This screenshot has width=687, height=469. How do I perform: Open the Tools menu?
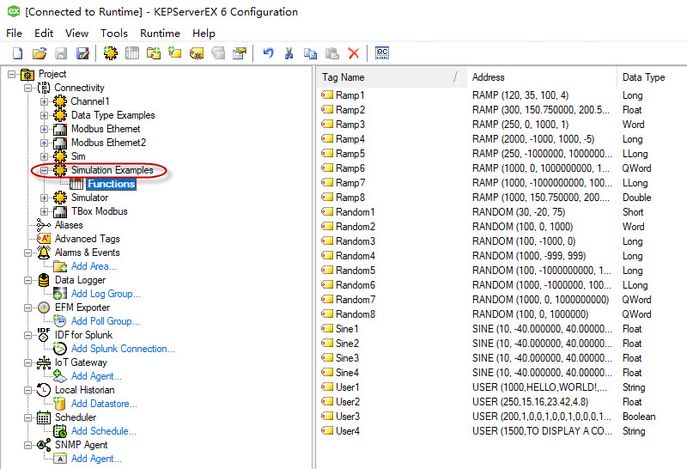tap(114, 33)
